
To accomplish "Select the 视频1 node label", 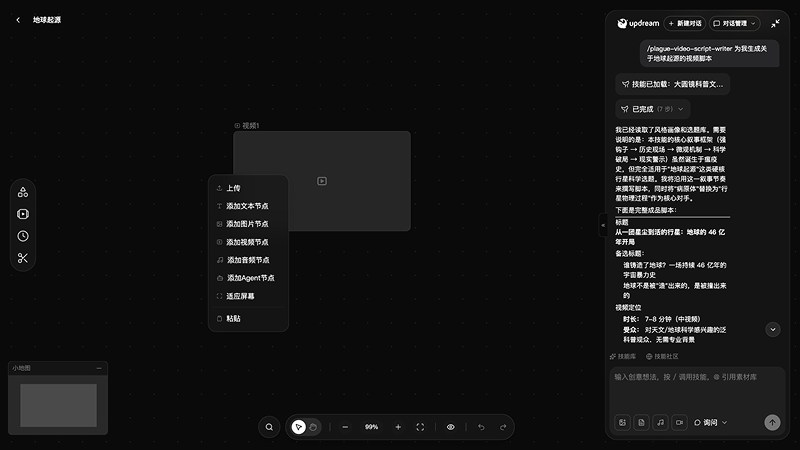I will (247, 126).
